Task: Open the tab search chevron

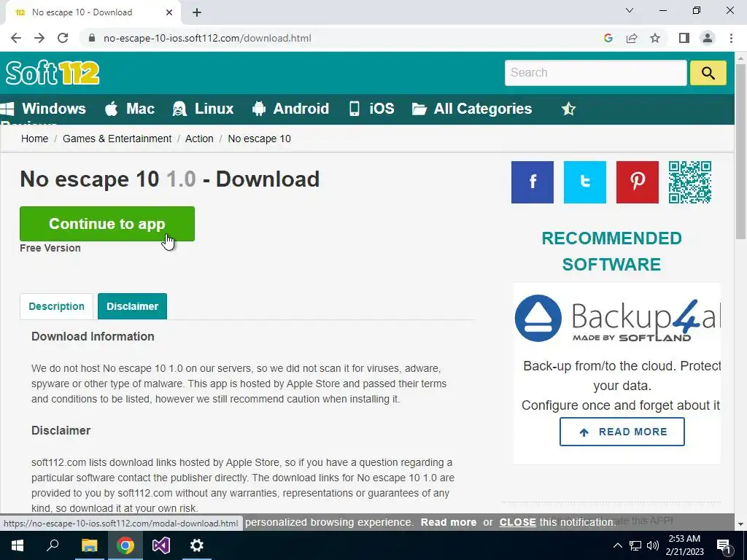Action: 630,10
